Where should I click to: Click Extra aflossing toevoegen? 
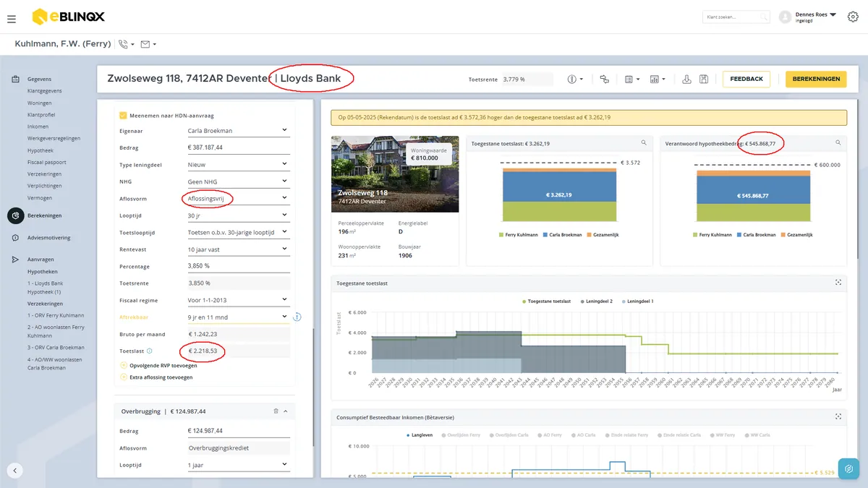(156, 377)
